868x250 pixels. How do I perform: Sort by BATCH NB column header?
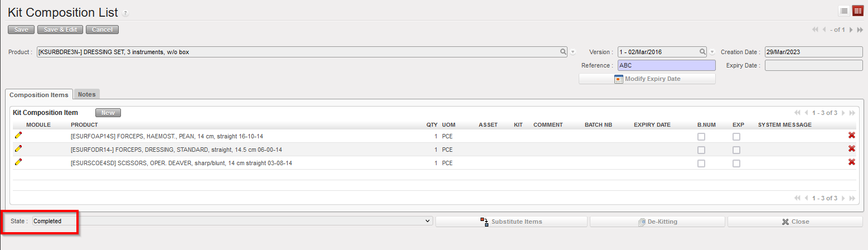click(x=598, y=124)
